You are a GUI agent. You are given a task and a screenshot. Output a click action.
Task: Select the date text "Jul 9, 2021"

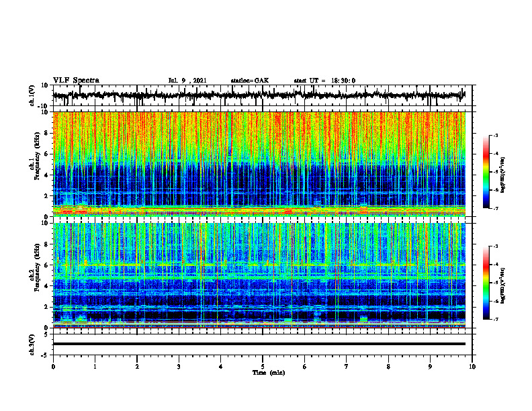pos(187,81)
